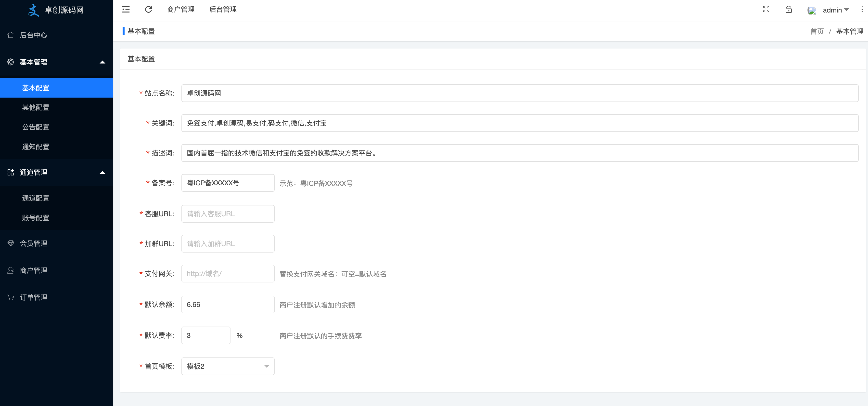Collapse the sidebar with the menu fold icon
This screenshot has width=868, height=406.
[x=126, y=9]
